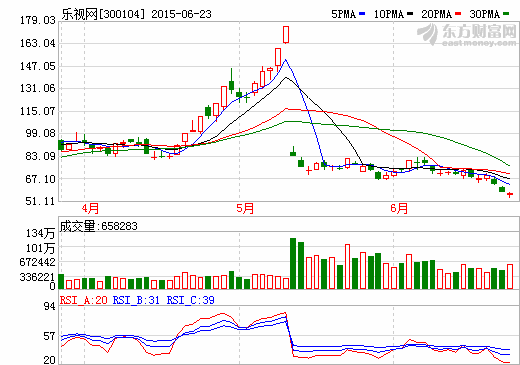Image resolution: width=520 pixels, height=365 pixels.
Task: Click the 57 RSI axis label
Action: (50, 336)
